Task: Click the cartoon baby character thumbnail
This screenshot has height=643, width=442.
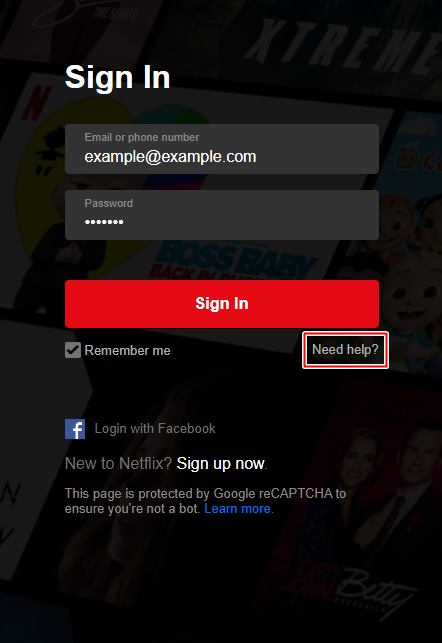Action: click(x=408, y=262)
